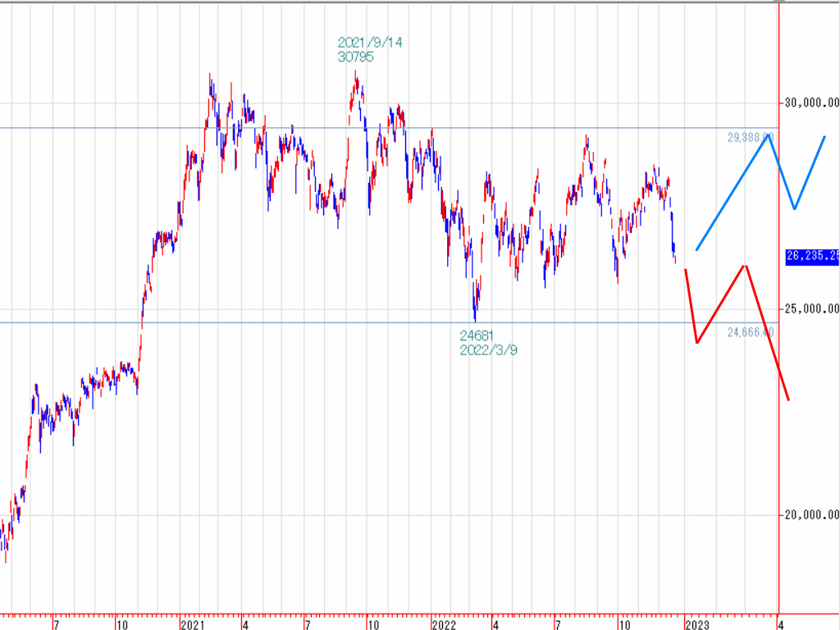The image size is (840, 630).
Task: Click the month 4 label just after 2023
Action: (782, 624)
